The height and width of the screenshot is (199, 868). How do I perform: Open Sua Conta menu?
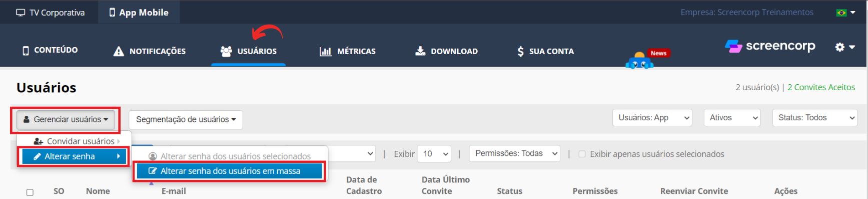pyautogui.click(x=545, y=51)
